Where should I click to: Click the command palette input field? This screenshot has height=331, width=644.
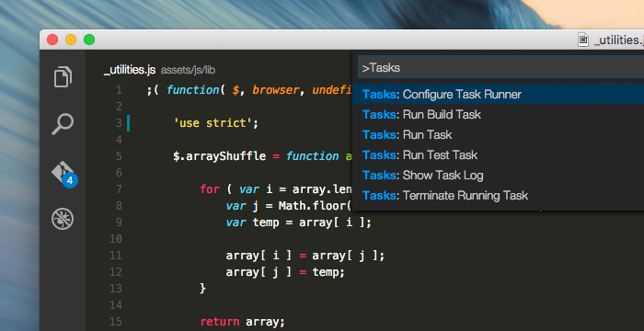coord(501,67)
